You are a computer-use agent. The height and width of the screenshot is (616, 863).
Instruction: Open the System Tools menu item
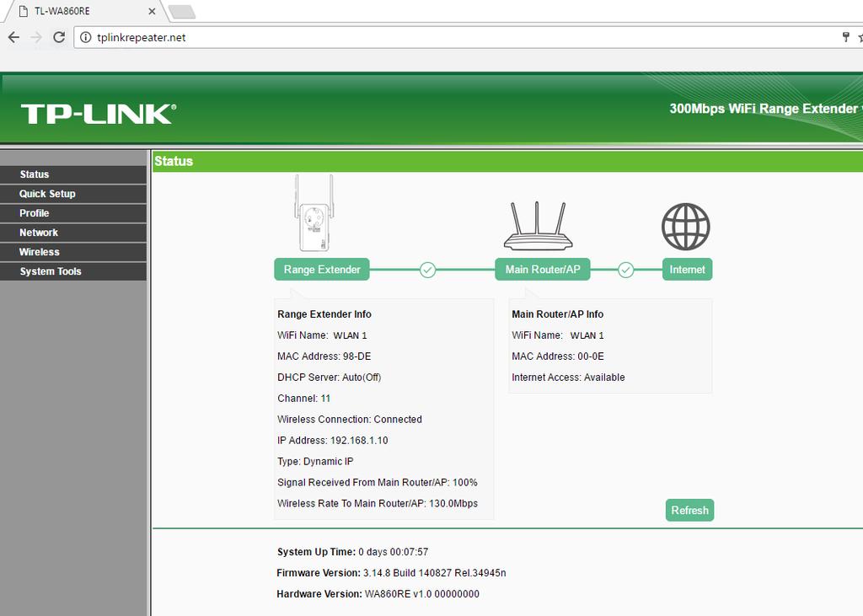pyautogui.click(x=73, y=271)
